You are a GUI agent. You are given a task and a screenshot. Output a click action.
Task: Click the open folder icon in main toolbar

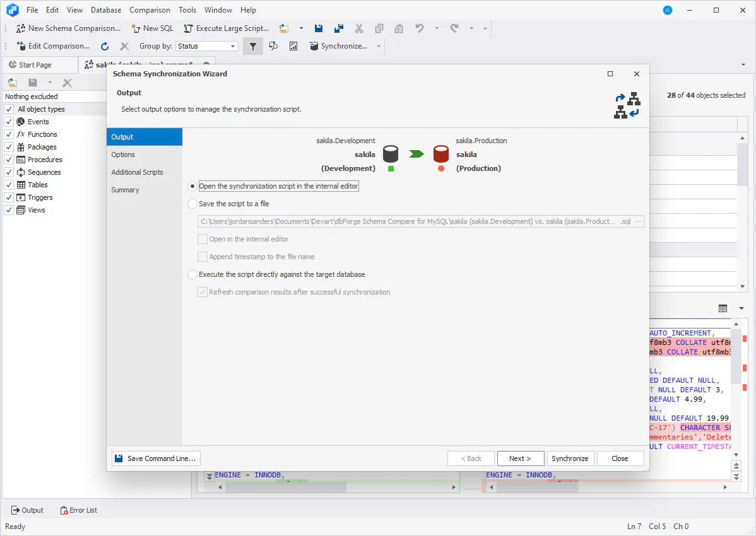coord(284,28)
